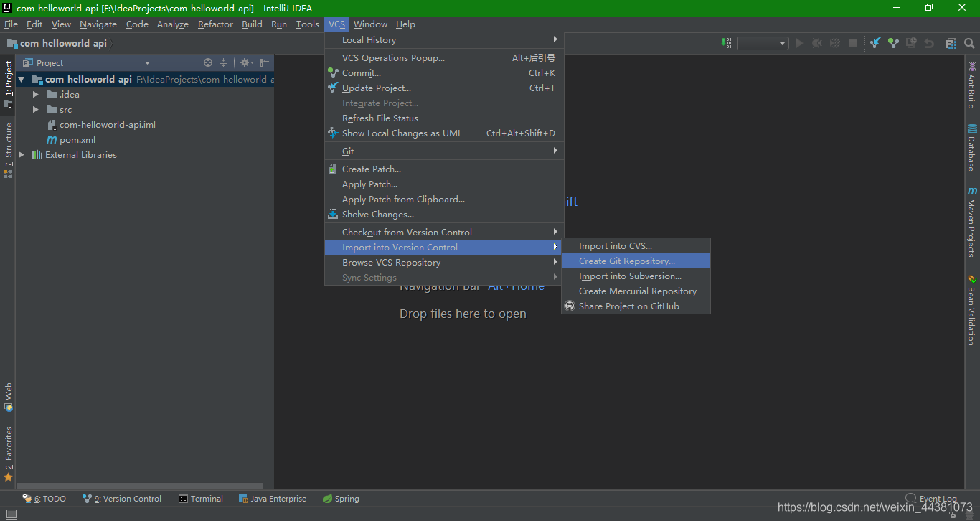Select pom.xml in project tree

click(x=77, y=140)
